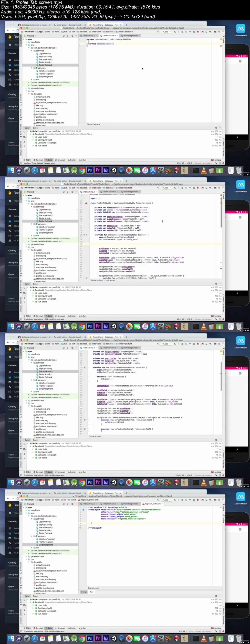This screenshot has height=644, width=250.
Task: Click Safari dock icon in the 00:06:18 frame
Action: click(35, 327)
